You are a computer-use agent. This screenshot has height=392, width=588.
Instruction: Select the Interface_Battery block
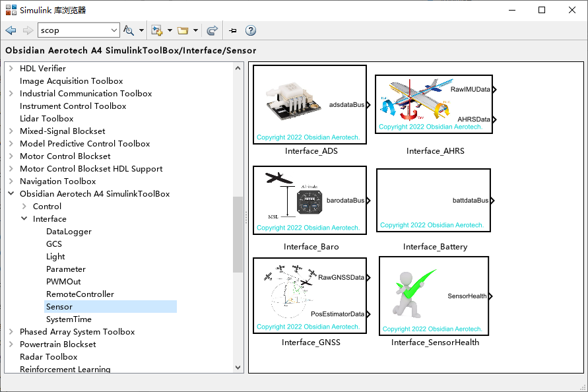[434, 201]
